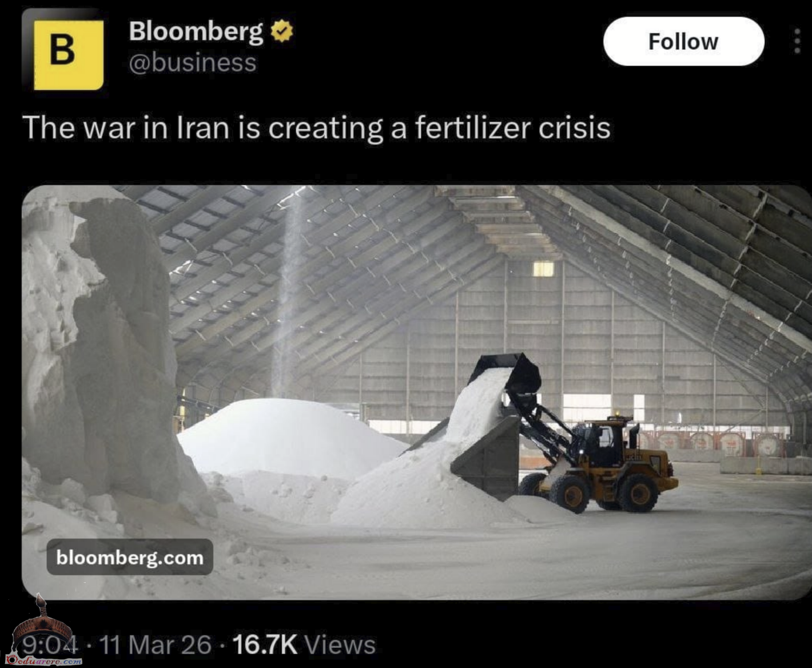The height and width of the screenshot is (668, 812).
Task: Open the bloomberg.com link label
Action: click(x=130, y=557)
